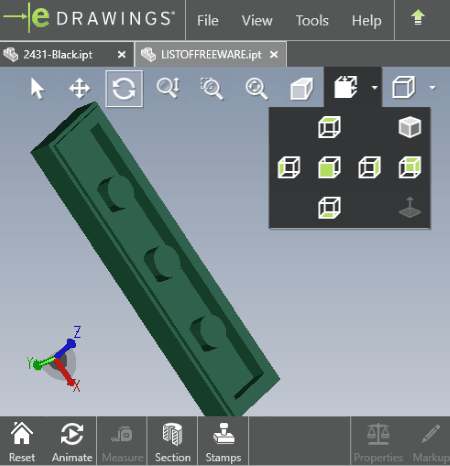
Task: Close the 2431-Black.ipt tab
Action: point(122,54)
